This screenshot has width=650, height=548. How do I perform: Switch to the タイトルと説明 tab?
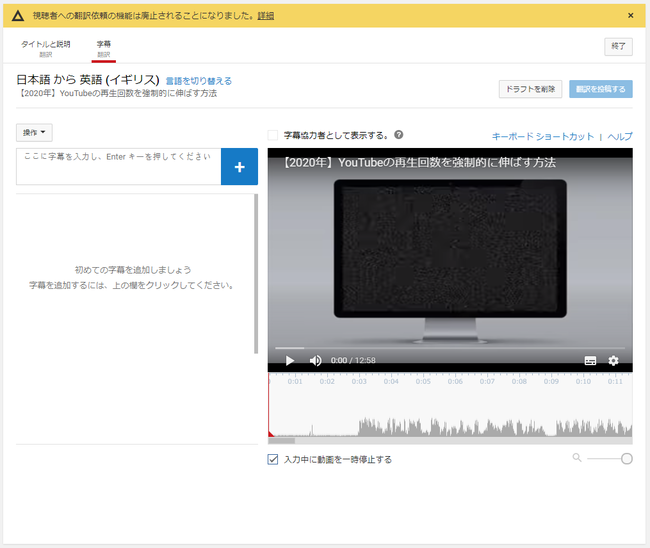46,48
